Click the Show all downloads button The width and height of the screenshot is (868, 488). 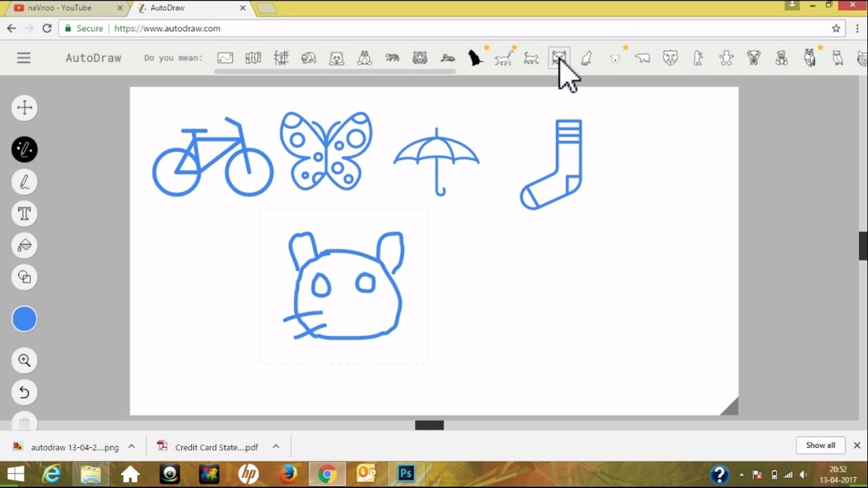[821, 445]
